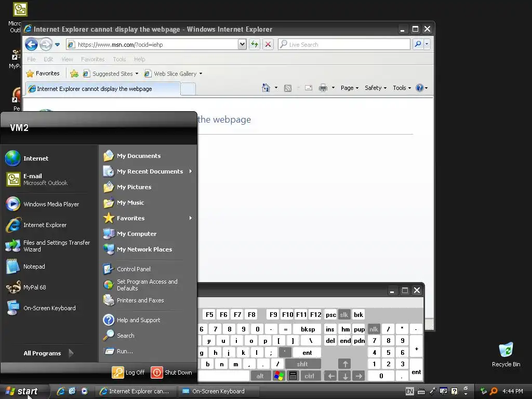Image resolution: width=532 pixels, height=399 pixels.
Task: Expand All Programs
Action: (x=48, y=353)
